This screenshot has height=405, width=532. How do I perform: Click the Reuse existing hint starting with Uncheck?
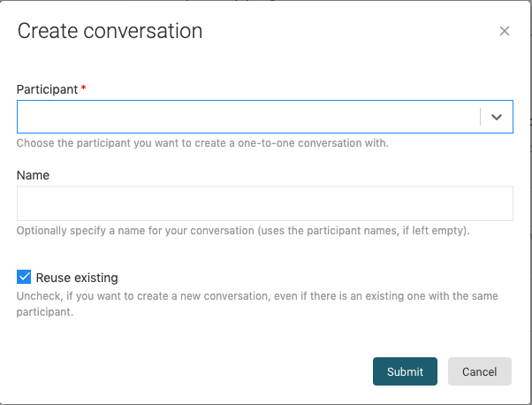tap(256, 295)
